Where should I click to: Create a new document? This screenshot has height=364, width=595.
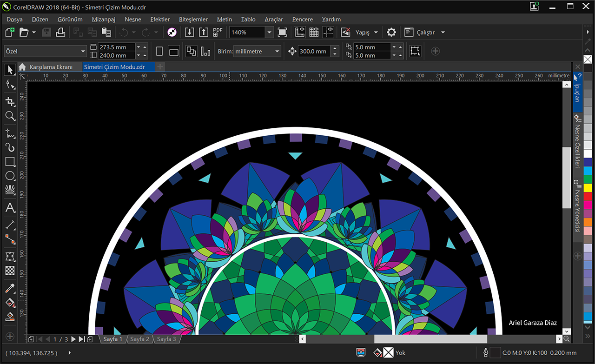[x=10, y=32]
